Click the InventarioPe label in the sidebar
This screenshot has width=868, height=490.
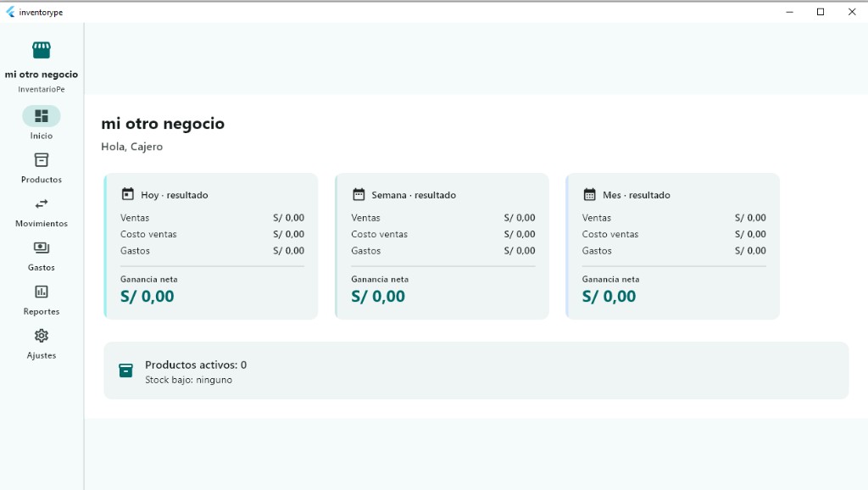pyautogui.click(x=42, y=89)
